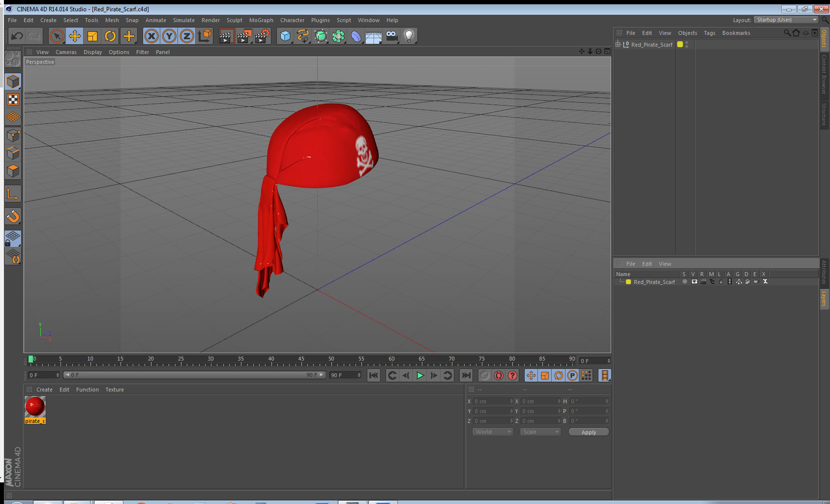
Task: Toggle viewport layout maximize icon
Action: tap(607, 52)
